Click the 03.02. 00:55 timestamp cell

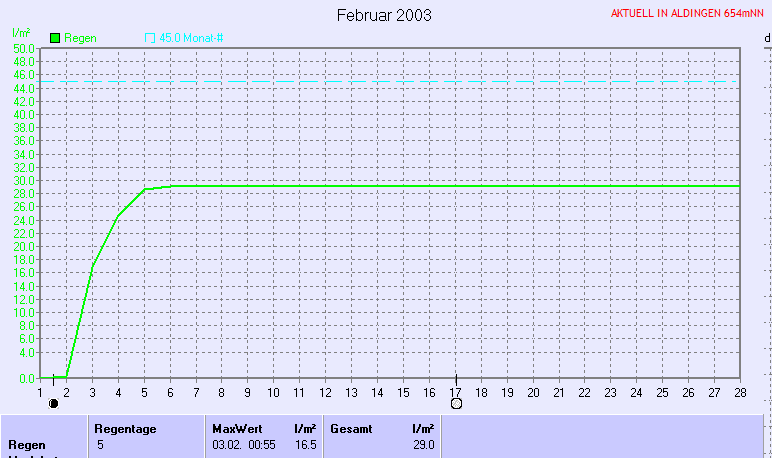tap(243, 444)
